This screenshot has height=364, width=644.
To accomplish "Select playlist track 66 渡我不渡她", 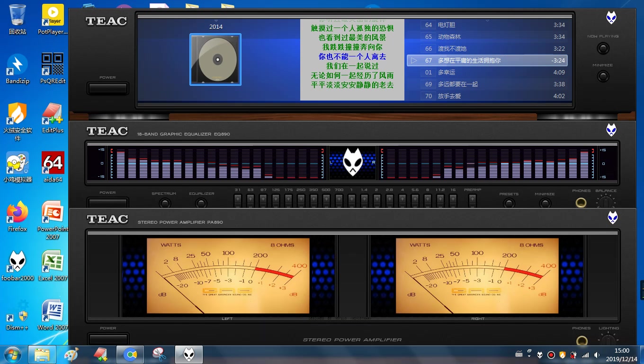I will click(487, 48).
